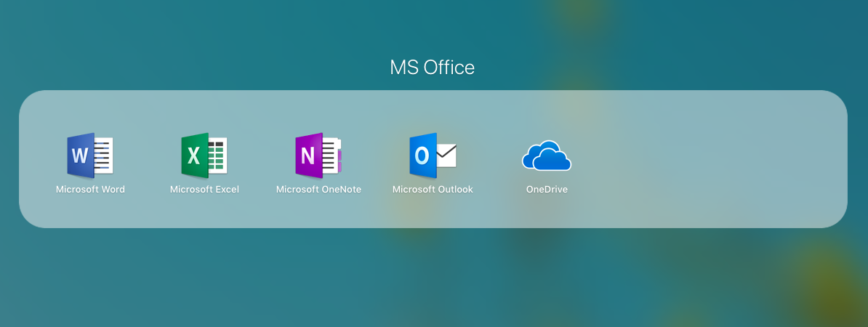Select the "Microsoft Outlook" text label

[x=433, y=190]
